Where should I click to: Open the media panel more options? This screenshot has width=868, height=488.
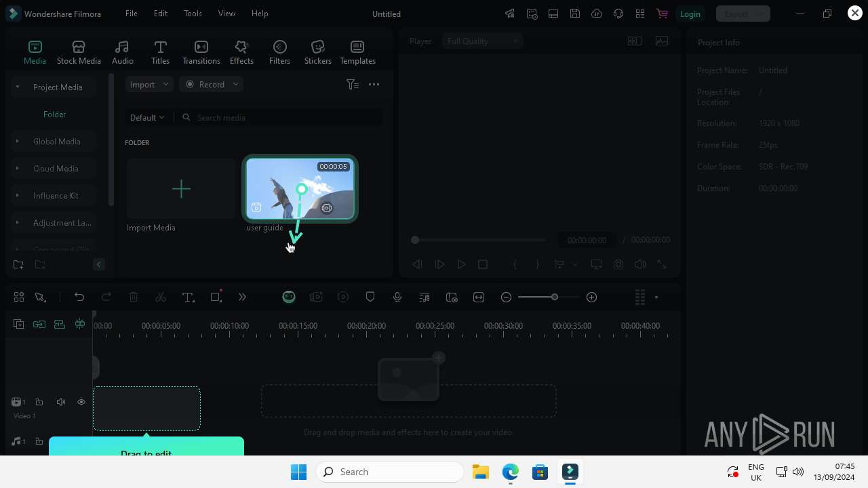point(374,84)
